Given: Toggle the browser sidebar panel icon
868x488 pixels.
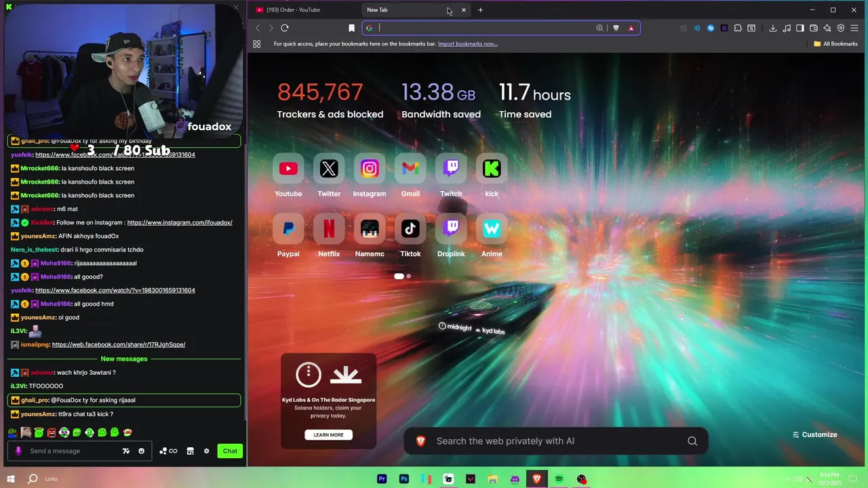Looking at the screenshot, I should tap(800, 28).
